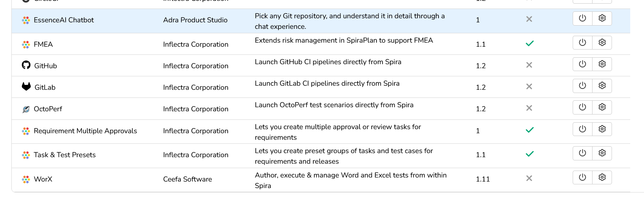Click power button for Task & Test Presets
Screen dimensions: 644x199
click(582, 153)
